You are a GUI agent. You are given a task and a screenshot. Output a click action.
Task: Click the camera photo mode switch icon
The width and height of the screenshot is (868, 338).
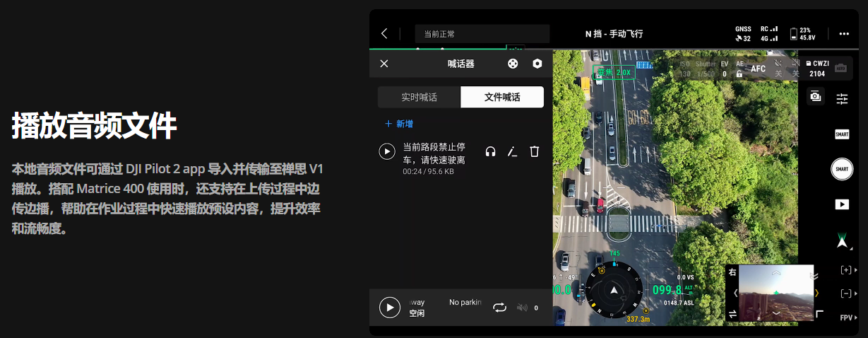click(x=815, y=96)
